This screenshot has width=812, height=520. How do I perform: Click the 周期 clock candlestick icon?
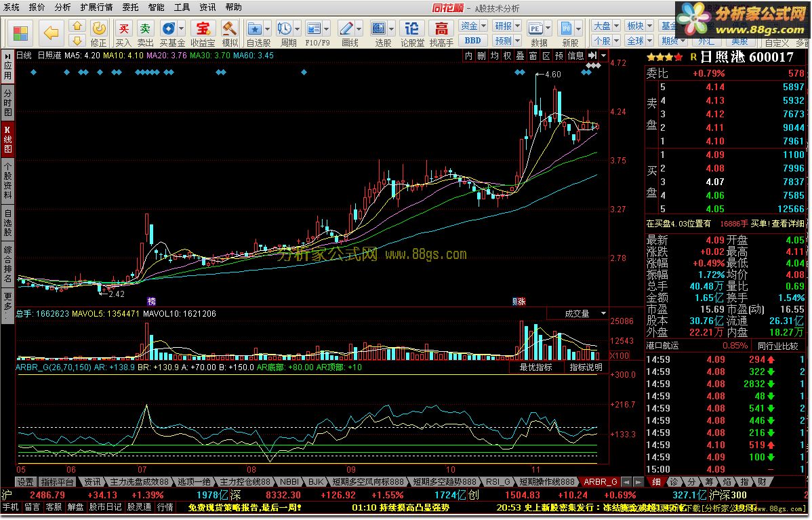tap(284, 28)
